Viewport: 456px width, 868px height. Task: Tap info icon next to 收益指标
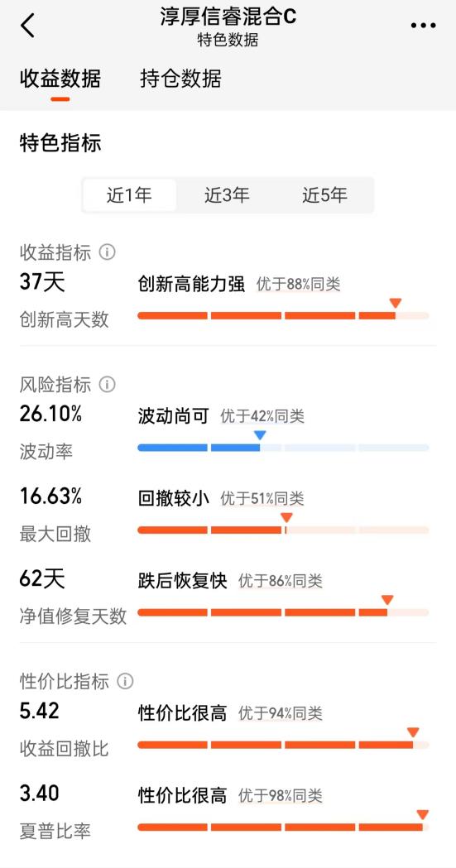(x=107, y=252)
